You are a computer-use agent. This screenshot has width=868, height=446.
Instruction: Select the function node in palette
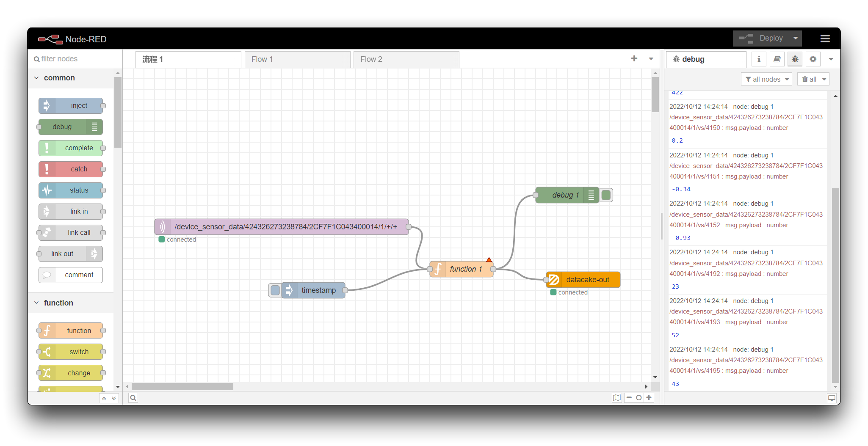[71, 331]
